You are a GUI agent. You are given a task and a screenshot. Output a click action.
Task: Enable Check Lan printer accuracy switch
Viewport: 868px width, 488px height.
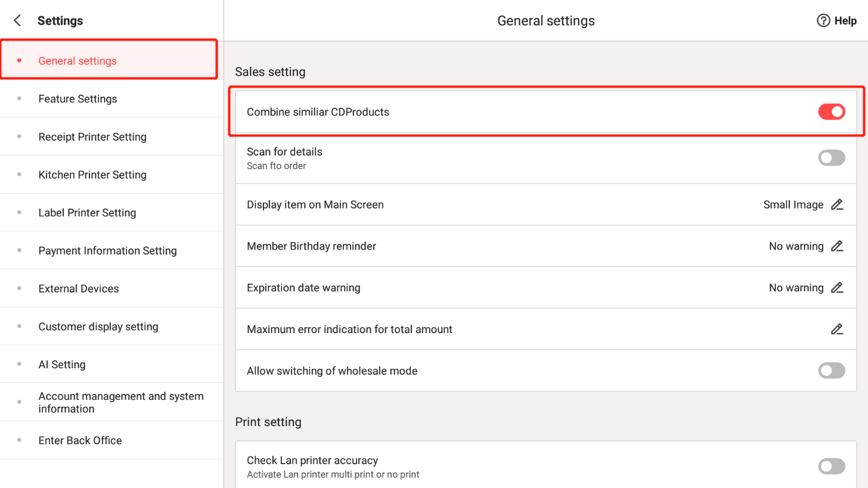click(x=832, y=467)
